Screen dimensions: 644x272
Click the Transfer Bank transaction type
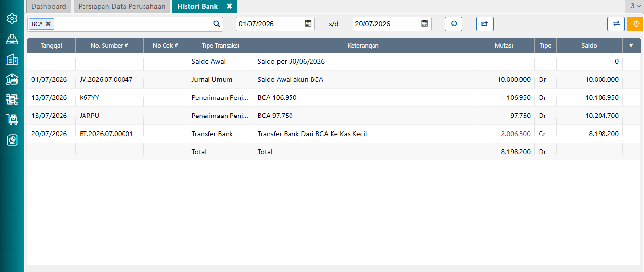212,134
